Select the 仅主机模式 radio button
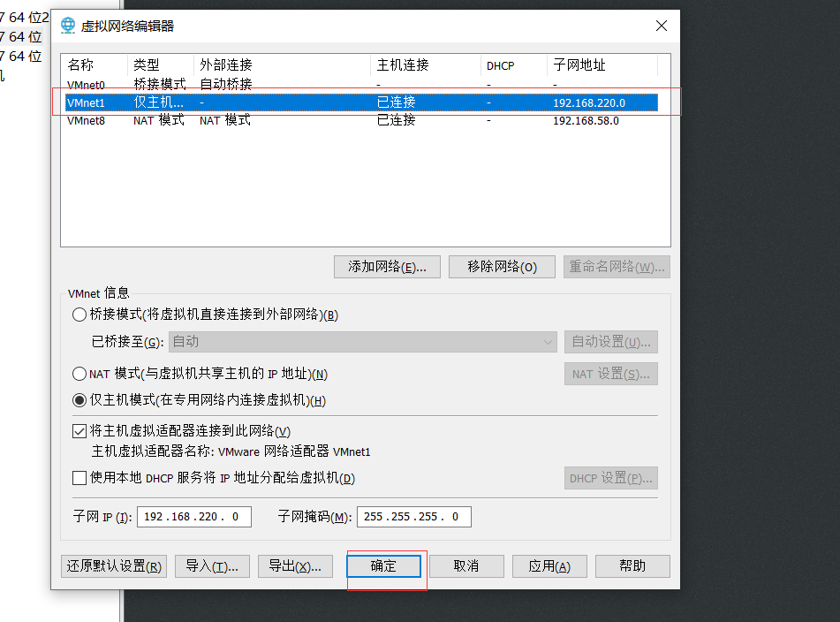Screen dimensions: 840x622 tap(79, 400)
